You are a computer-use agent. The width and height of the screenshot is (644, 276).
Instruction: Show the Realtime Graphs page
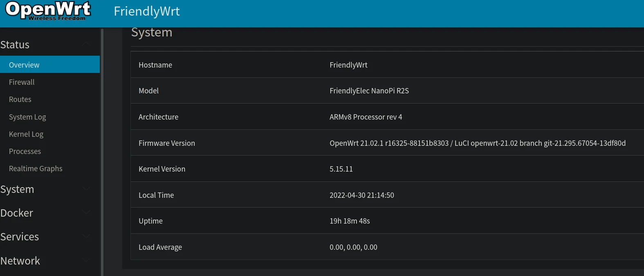coord(36,168)
